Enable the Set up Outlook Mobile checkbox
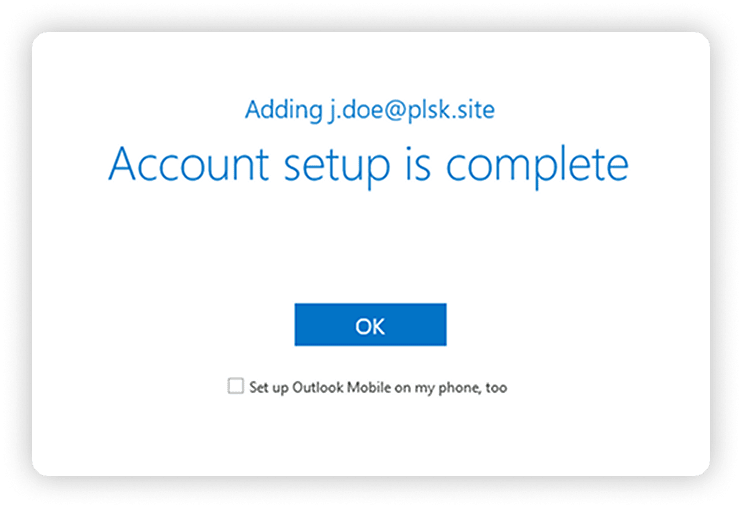Image resolution: width=742 pixels, height=508 pixels. [x=236, y=385]
